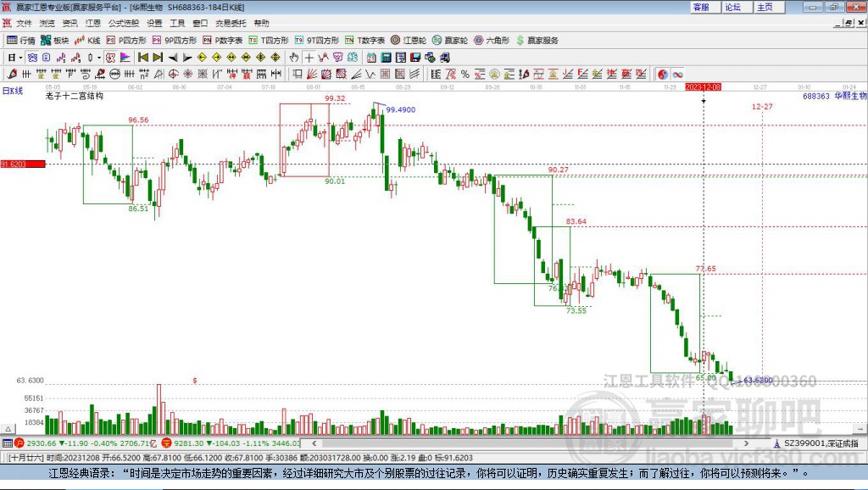Click the infinity symbol icon
The image size is (868, 490).
point(677,75)
